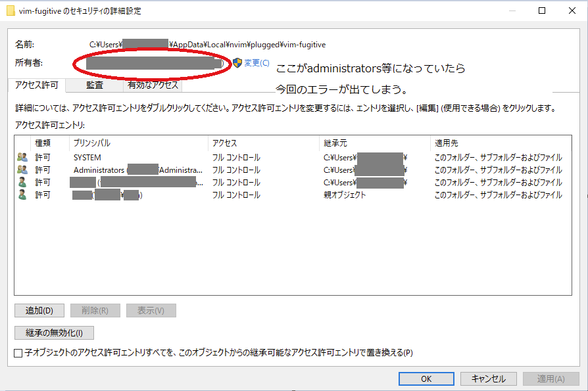Click the folder icon in the title bar
This screenshot has height=391, width=588.
coord(11,11)
